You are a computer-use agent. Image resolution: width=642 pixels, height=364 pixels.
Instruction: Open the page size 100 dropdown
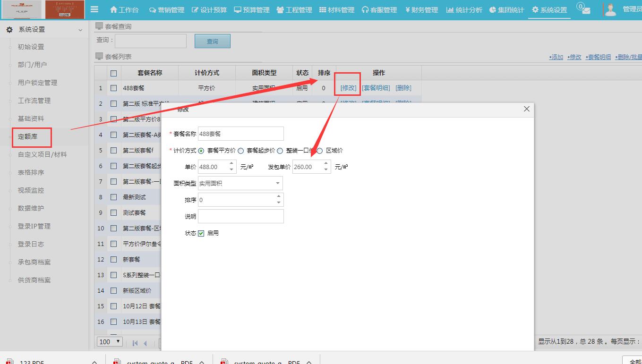coord(110,342)
